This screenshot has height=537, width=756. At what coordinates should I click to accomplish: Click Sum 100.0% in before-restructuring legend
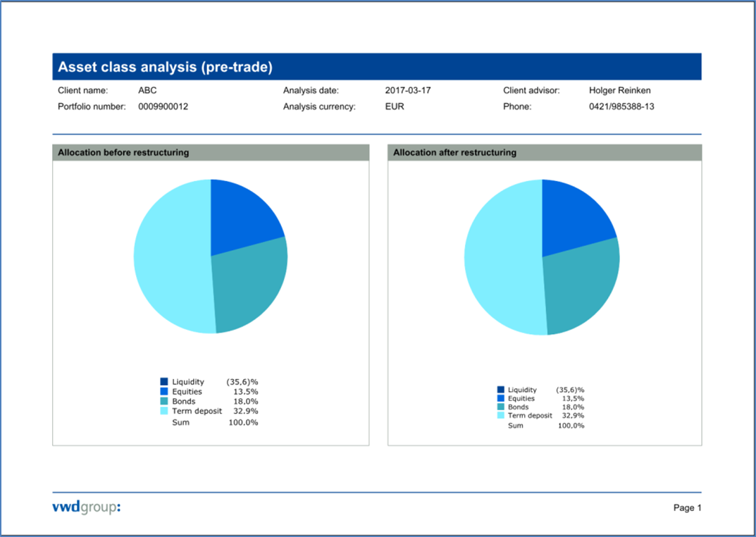click(215, 422)
